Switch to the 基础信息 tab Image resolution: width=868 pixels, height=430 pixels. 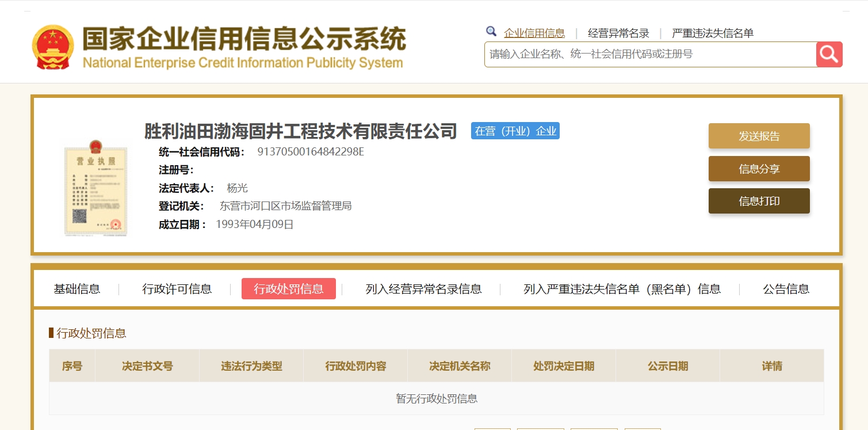tap(77, 289)
